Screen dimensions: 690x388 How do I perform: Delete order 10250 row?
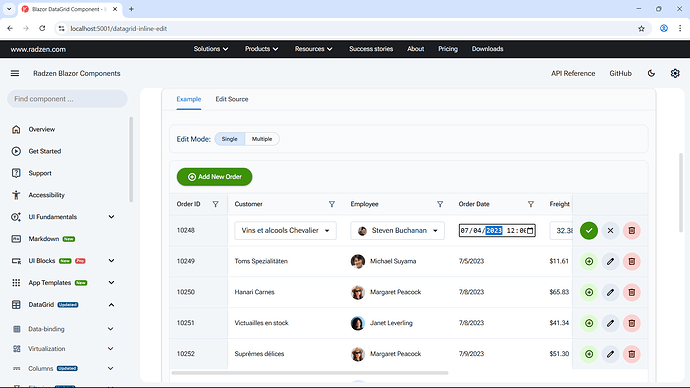click(x=631, y=292)
